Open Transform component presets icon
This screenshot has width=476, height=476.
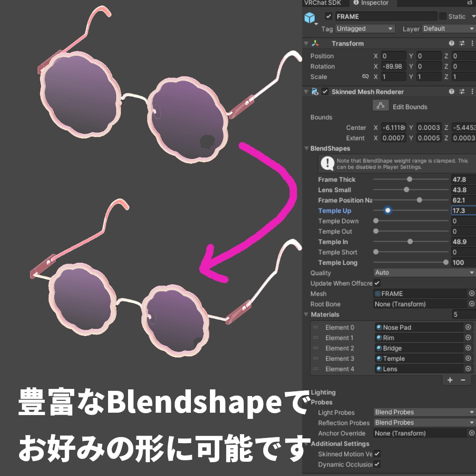(462, 43)
